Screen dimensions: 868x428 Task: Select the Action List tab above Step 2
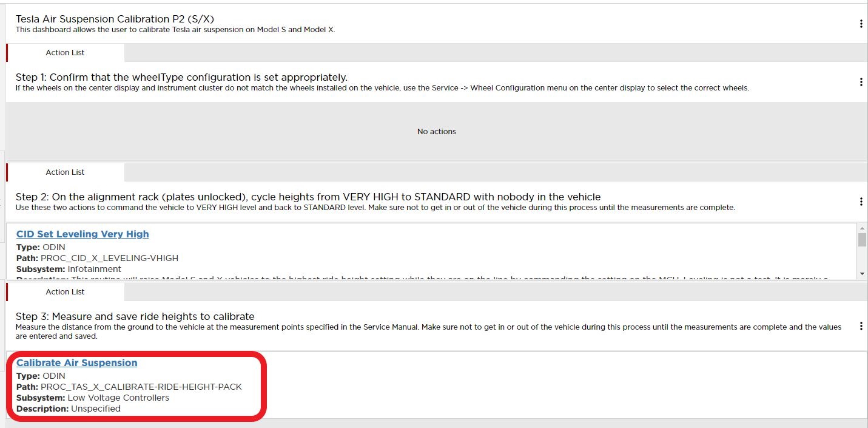[x=65, y=172]
